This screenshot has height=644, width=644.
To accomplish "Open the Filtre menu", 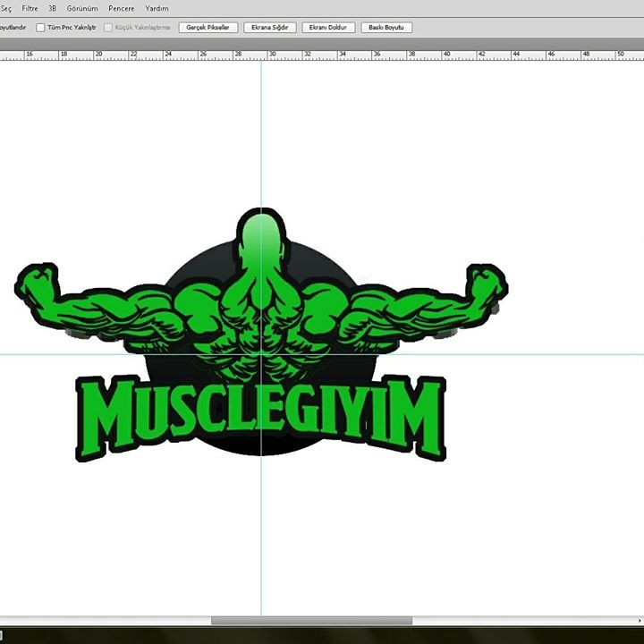I will pos(30,8).
